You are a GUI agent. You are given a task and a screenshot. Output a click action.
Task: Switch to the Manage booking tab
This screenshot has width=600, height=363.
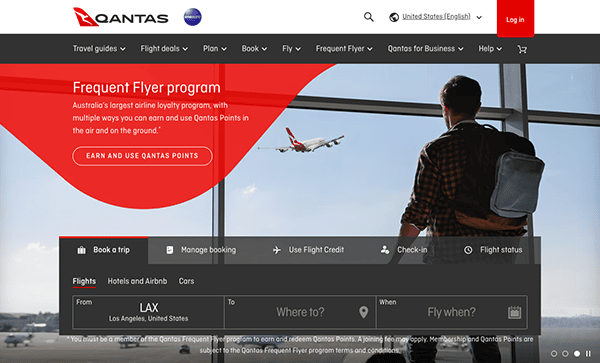pyautogui.click(x=201, y=250)
